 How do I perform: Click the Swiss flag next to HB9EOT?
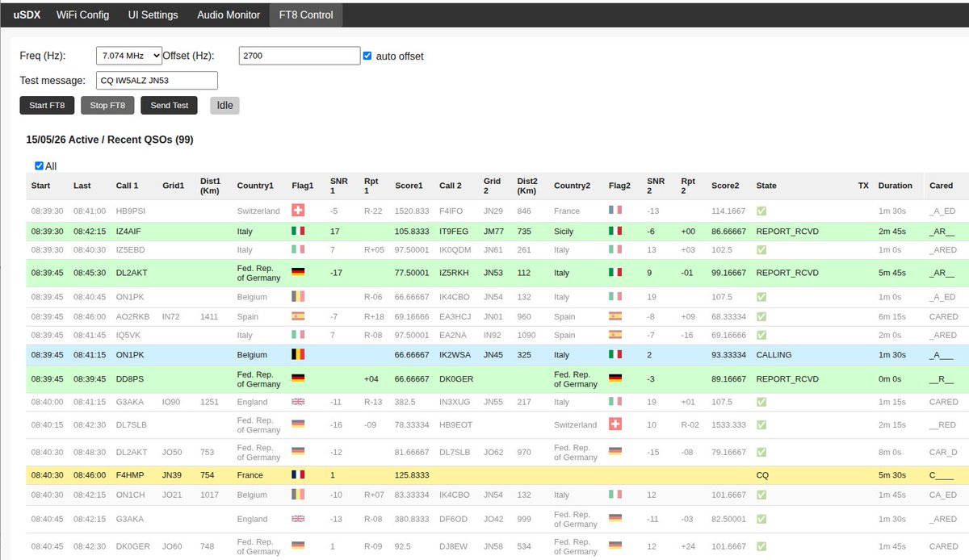click(x=615, y=424)
